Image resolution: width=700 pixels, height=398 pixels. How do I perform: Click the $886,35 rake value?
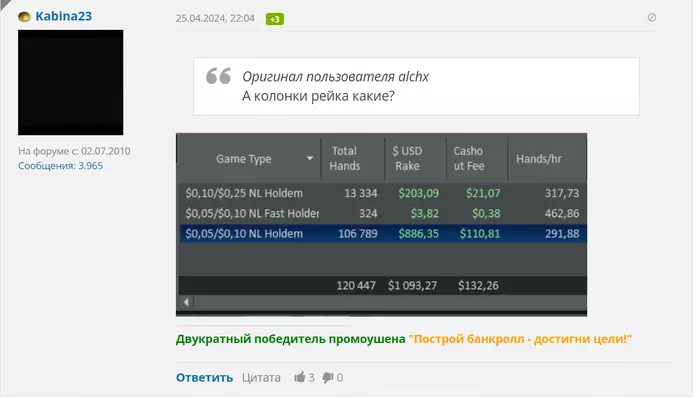point(418,234)
